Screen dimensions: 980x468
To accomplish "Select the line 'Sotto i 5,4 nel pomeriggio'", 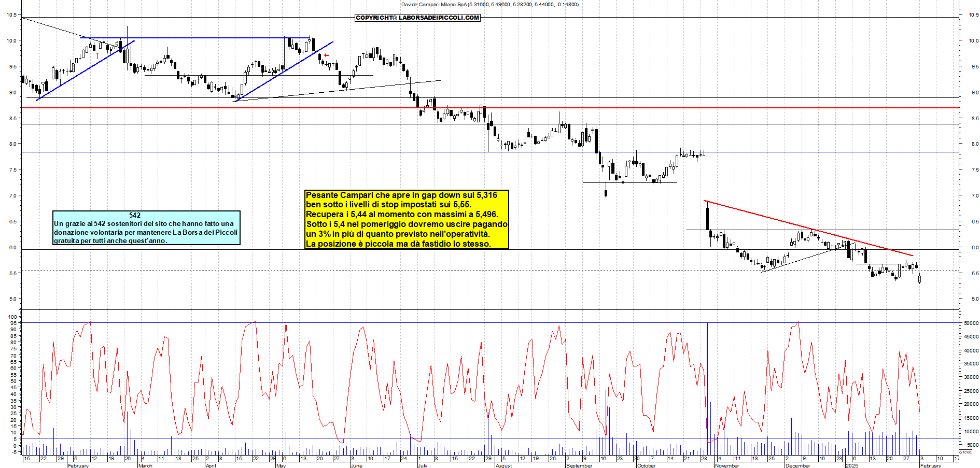I will tap(407, 224).
